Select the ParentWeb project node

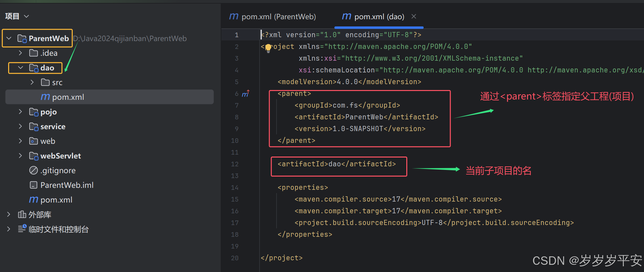click(x=49, y=38)
